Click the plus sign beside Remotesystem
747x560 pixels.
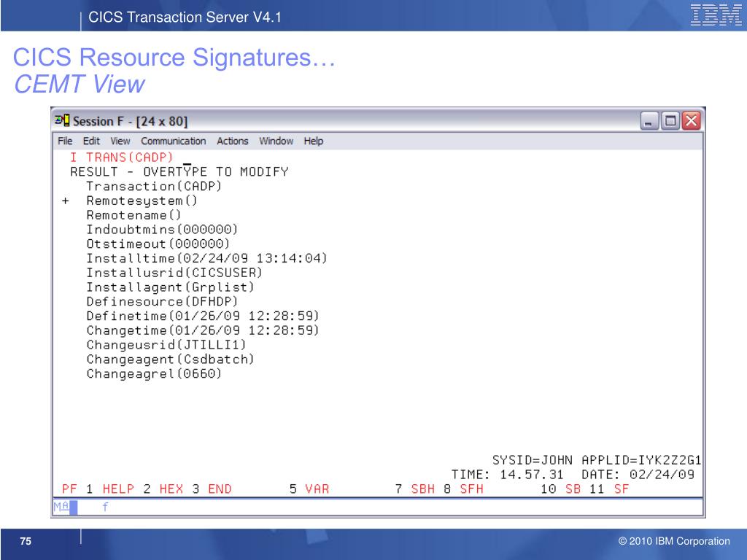(x=65, y=201)
